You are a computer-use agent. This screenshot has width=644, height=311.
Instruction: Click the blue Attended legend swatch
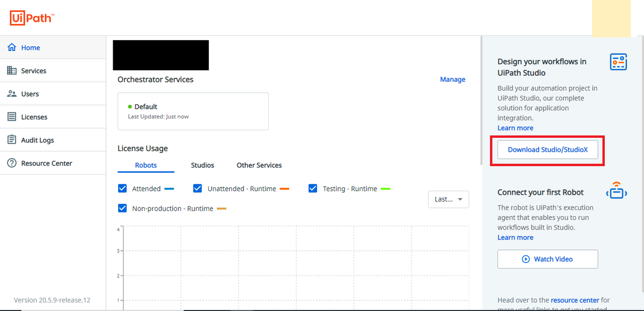[169, 189]
